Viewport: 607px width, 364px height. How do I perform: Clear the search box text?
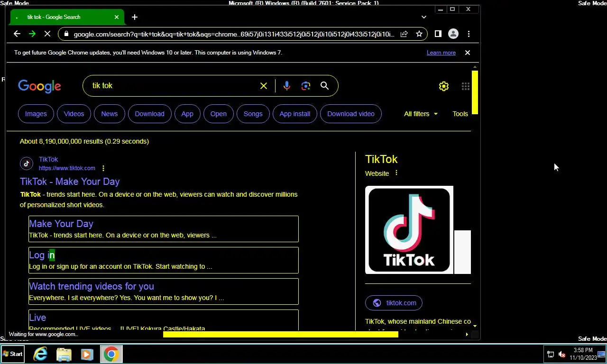click(x=264, y=86)
